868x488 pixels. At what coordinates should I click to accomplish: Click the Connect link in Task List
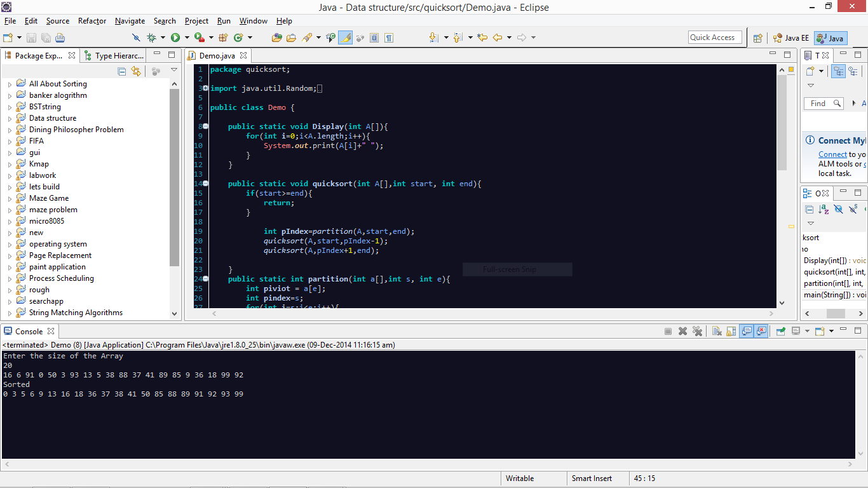tap(832, 154)
